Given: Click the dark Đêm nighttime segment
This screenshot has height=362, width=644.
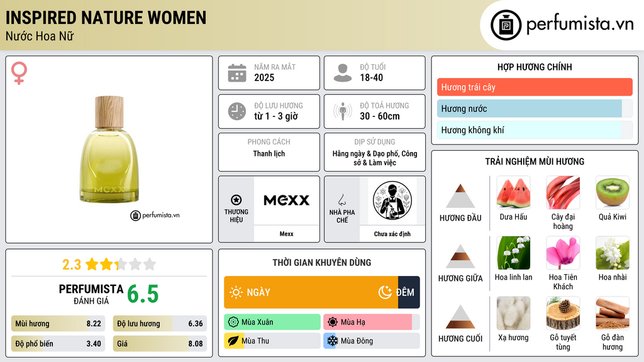Looking at the screenshot, I should point(409,292).
